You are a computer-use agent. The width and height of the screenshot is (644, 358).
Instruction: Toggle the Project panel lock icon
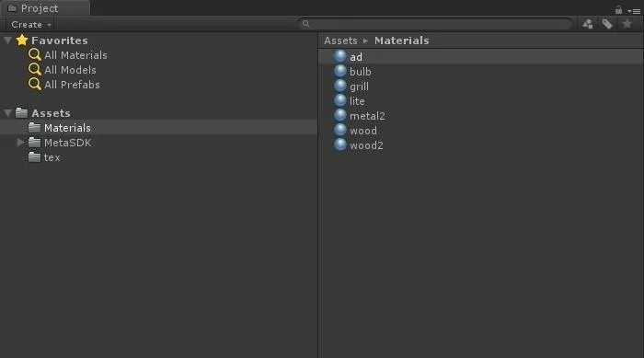618,10
